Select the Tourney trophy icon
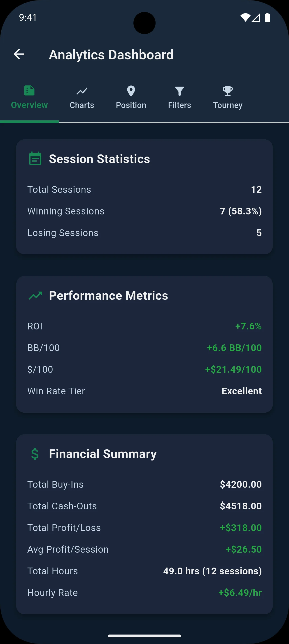The image size is (289, 644). click(x=228, y=91)
